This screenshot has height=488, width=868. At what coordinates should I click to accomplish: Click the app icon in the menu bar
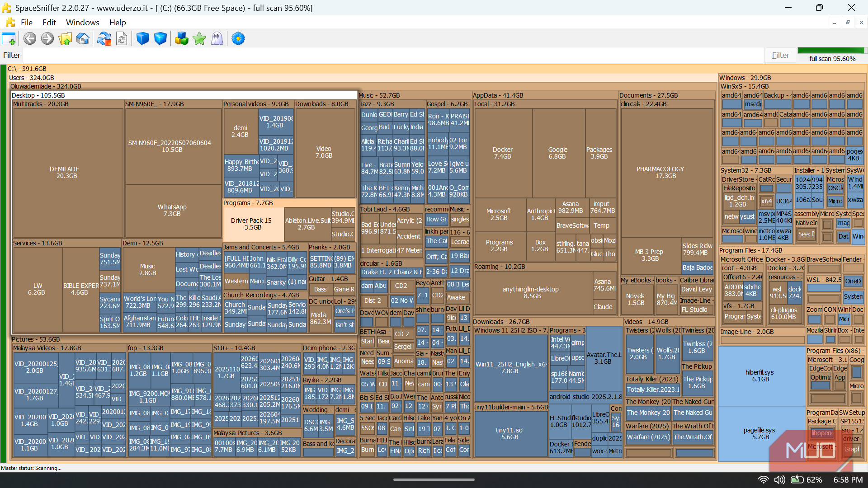pyautogui.click(x=10, y=23)
